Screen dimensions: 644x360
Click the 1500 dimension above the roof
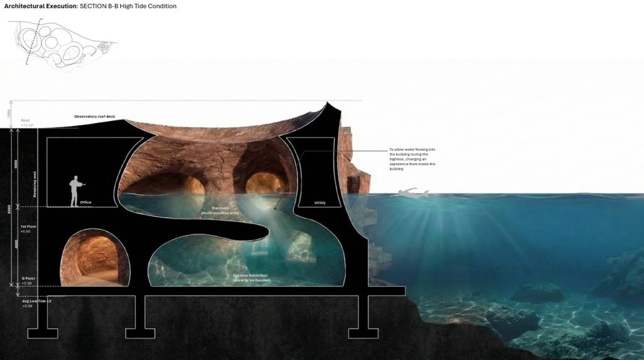click(x=9, y=114)
